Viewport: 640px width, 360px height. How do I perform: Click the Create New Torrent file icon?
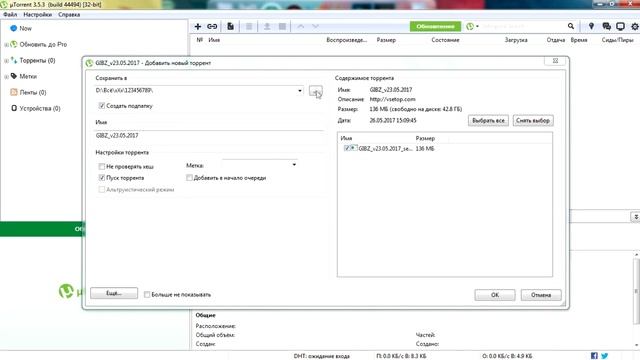[231, 27]
